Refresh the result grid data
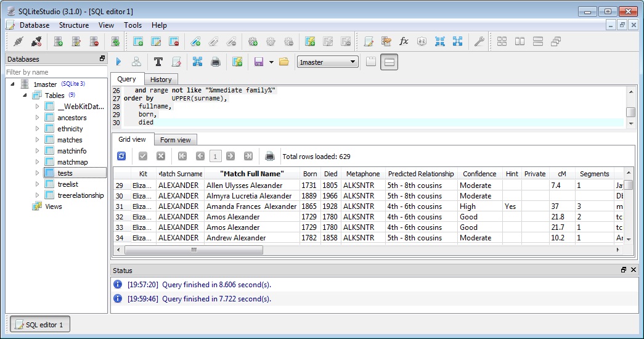This screenshot has height=339, width=644. pos(121,156)
